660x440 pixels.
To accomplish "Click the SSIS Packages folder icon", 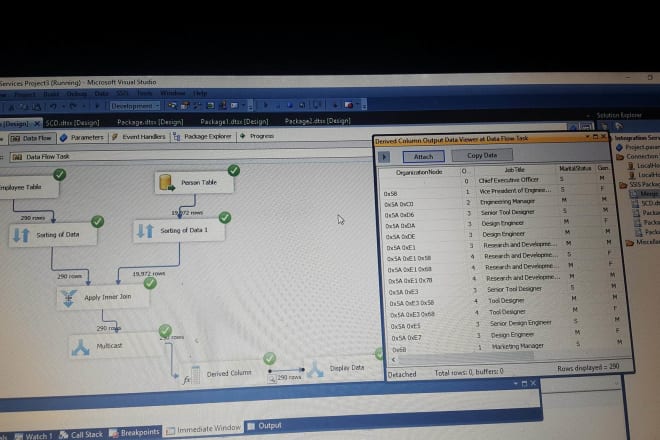I will [x=624, y=185].
